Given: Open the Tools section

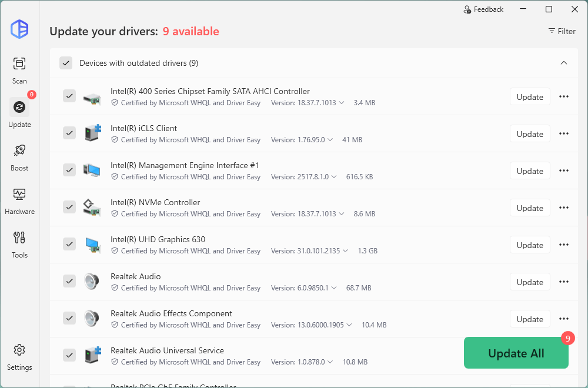Looking at the screenshot, I should tap(19, 244).
